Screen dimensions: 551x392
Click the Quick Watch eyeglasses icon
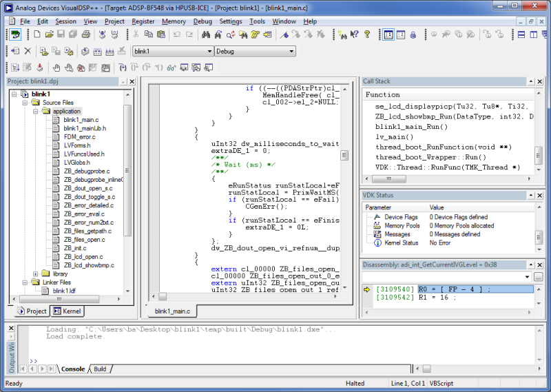(171, 68)
